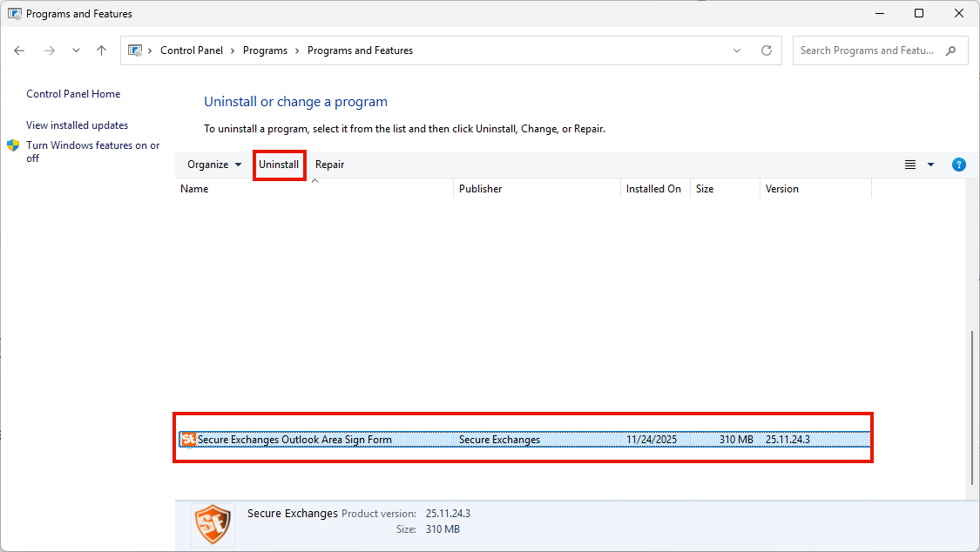Go up one level with the Up arrow
The width and height of the screenshot is (980, 552).
pyautogui.click(x=101, y=50)
